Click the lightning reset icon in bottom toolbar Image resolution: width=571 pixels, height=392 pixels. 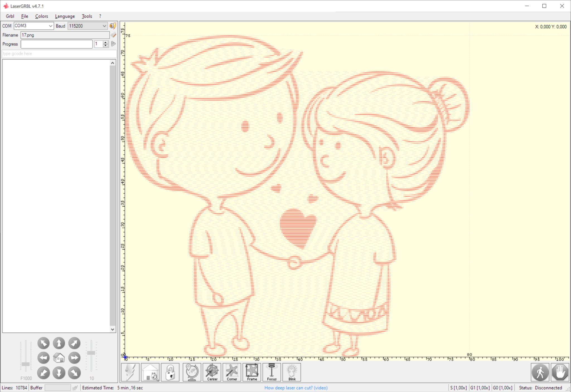click(130, 372)
